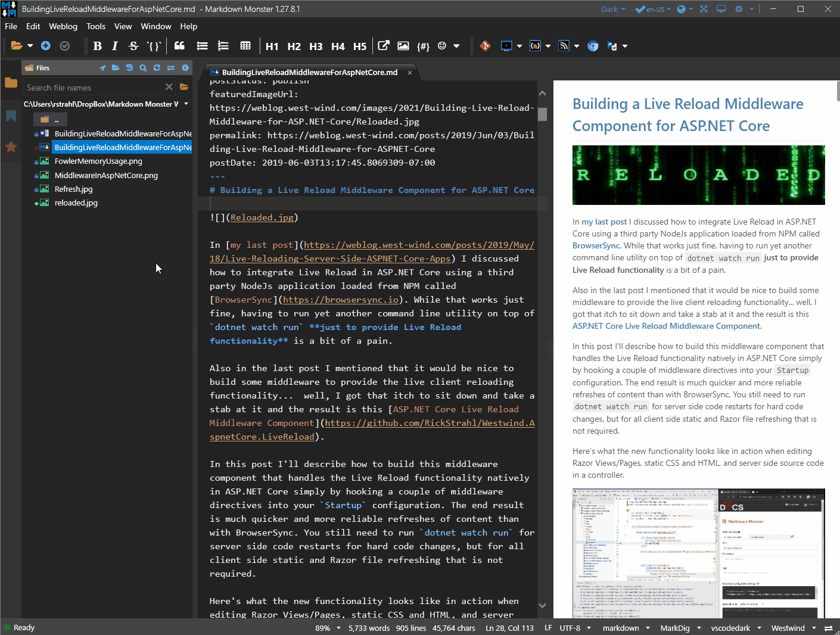This screenshot has height=635, width=840.
Task: Click the Strikethrough toolbar icon
Action: (133, 46)
